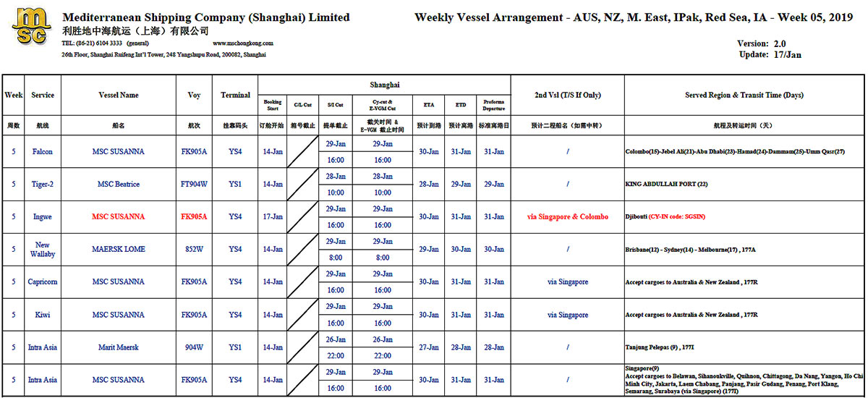Click the Yangshupu Road address line
868x398 pixels.
coord(164,55)
